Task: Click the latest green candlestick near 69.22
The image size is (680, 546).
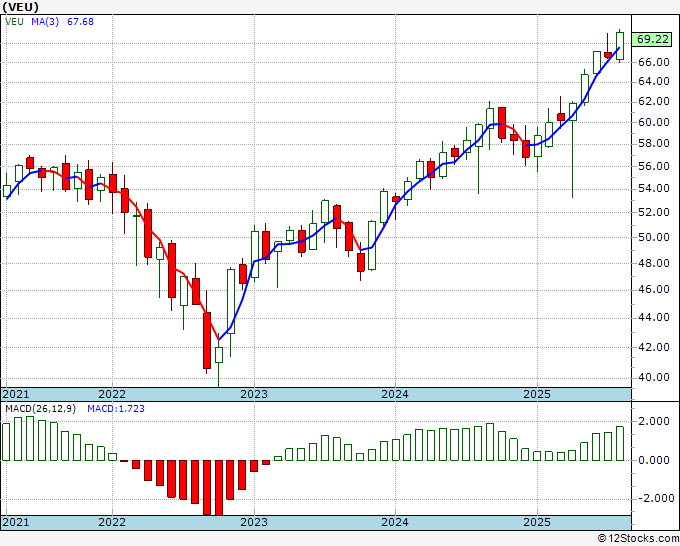Action: pyautogui.click(x=620, y=46)
